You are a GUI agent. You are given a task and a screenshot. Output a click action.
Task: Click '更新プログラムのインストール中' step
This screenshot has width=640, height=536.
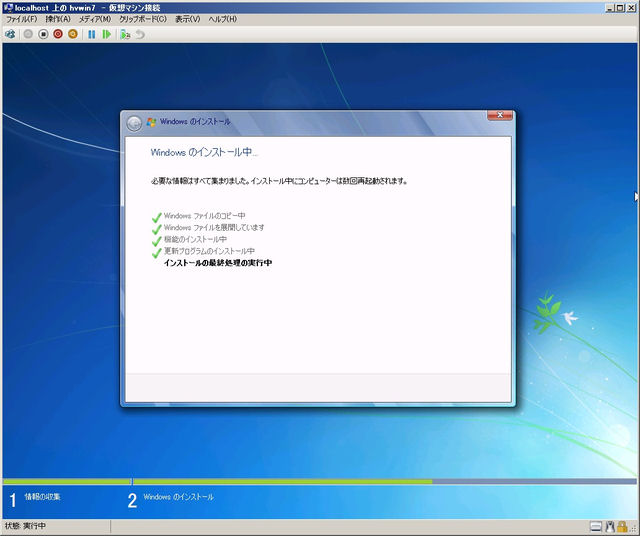click(209, 251)
